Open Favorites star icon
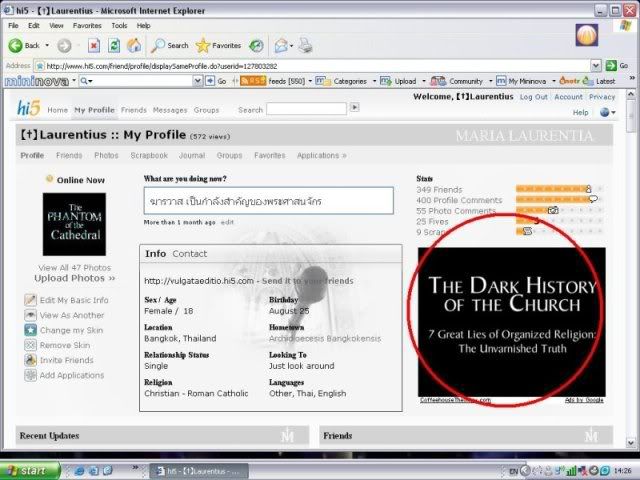The image size is (640, 480). (202, 45)
